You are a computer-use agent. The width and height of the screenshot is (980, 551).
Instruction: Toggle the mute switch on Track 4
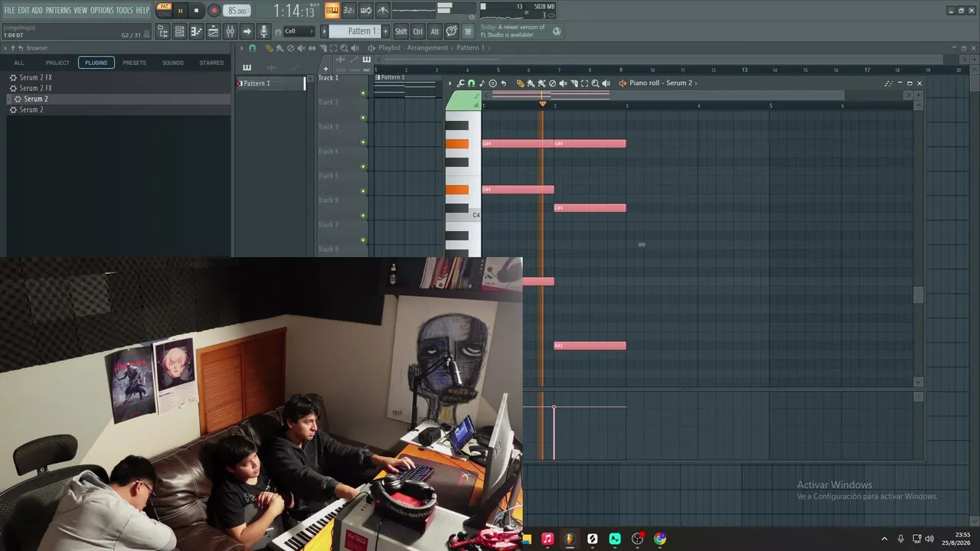(363, 167)
